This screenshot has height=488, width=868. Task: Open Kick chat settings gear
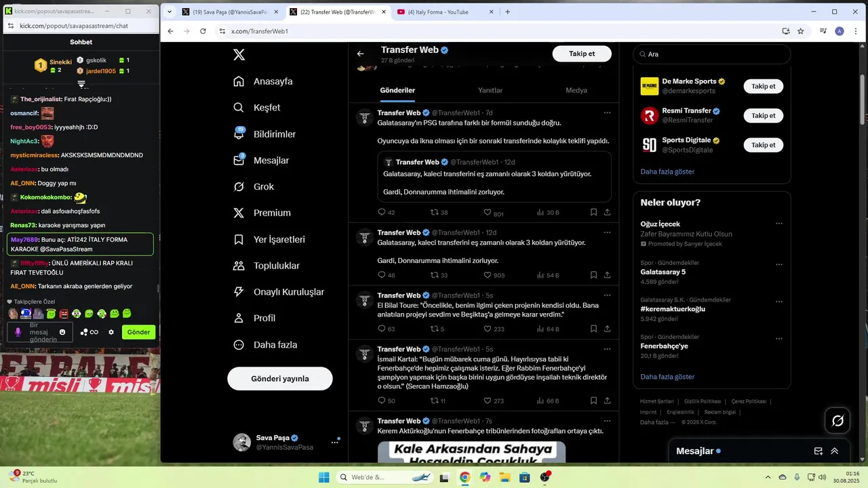[111, 332]
